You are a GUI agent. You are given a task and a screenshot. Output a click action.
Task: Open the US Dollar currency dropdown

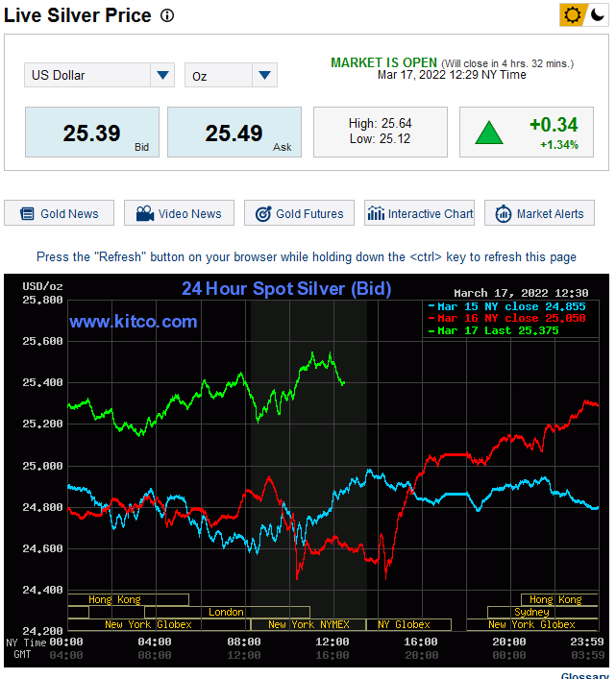tap(99, 75)
